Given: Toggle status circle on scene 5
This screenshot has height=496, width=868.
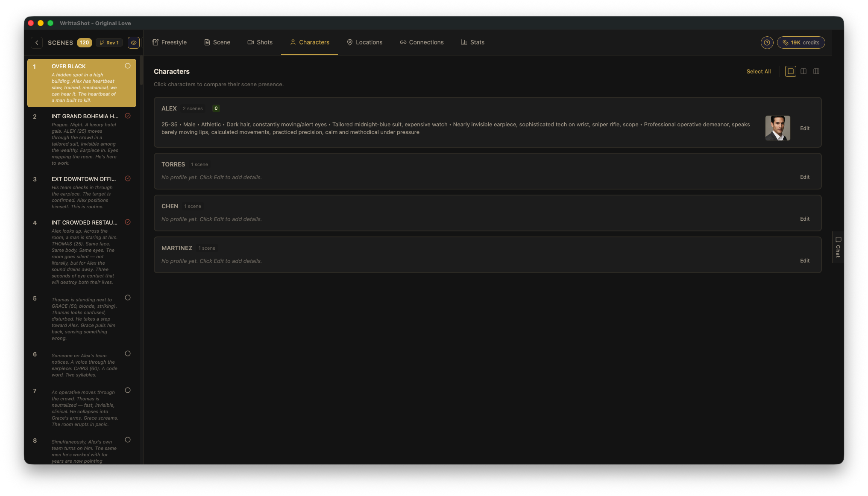Looking at the screenshot, I should click(x=128, y=298).
